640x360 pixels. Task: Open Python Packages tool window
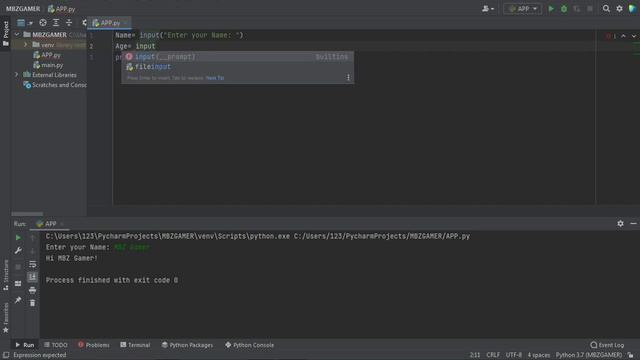pyautogui.click(x=187, y=345)
